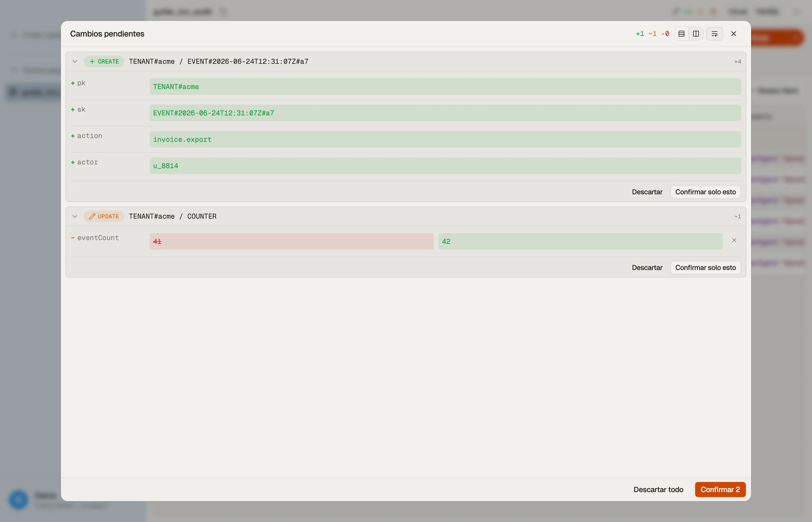The height and width of the screenshot is (522, 812).
Task: Click the pk field label
Action: 81,83
